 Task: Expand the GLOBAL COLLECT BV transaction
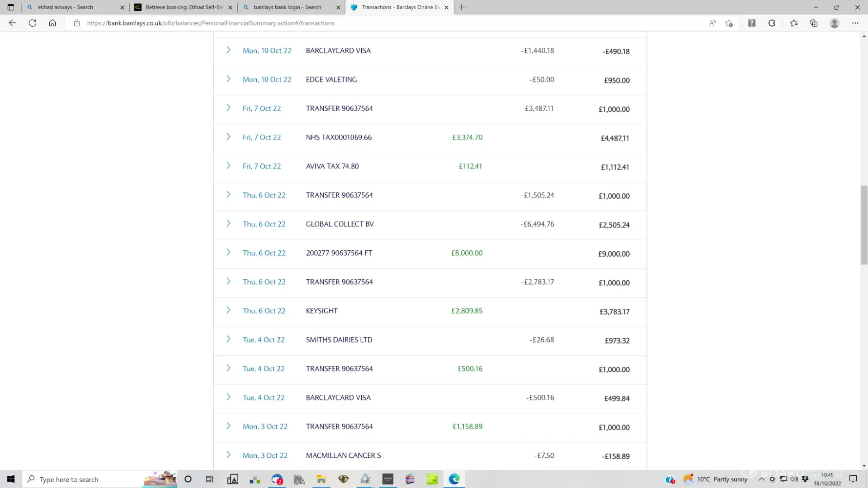(x=228, y=224)
